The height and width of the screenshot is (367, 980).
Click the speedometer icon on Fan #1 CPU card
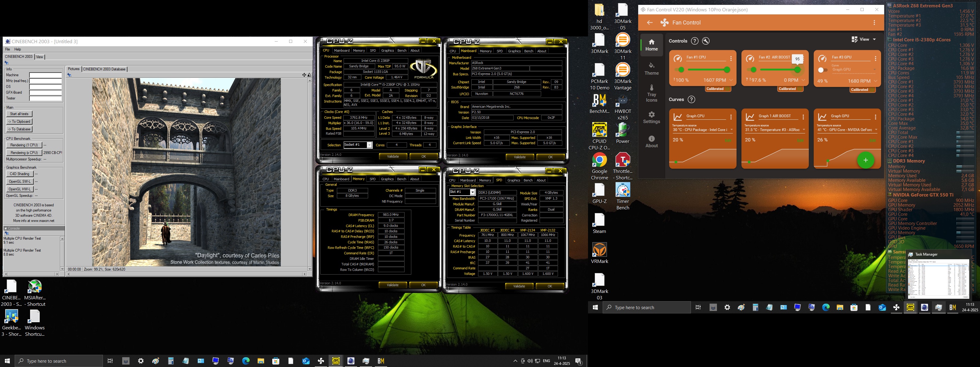(x=677, y=58)
